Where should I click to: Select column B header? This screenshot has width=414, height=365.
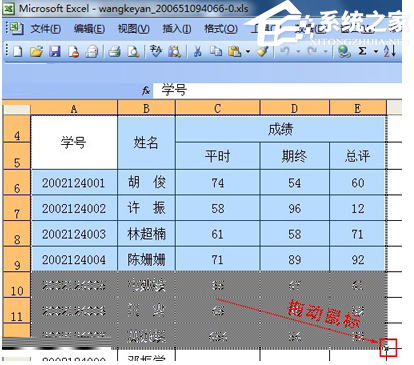point(146,109)
